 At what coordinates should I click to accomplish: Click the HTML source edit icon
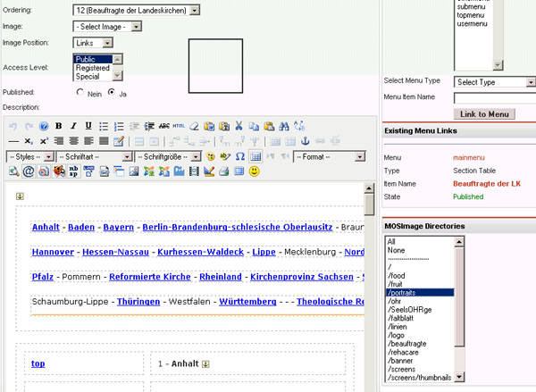click(x=179, y=126)
